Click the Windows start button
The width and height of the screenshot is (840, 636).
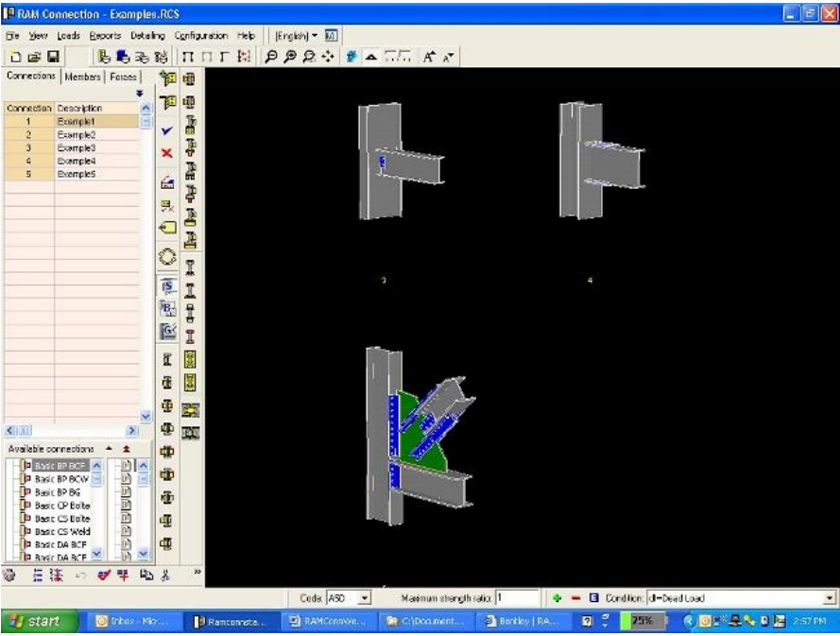[x=40, y=622]
